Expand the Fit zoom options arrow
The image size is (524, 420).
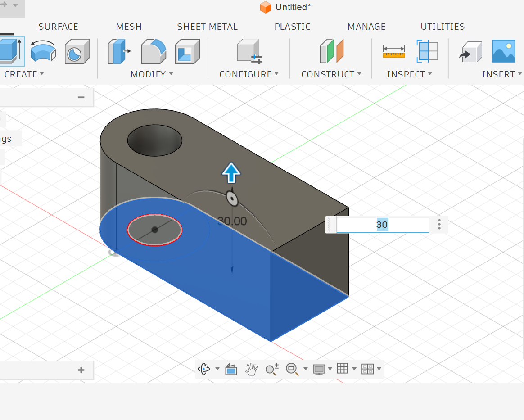[x=306, y=369]
